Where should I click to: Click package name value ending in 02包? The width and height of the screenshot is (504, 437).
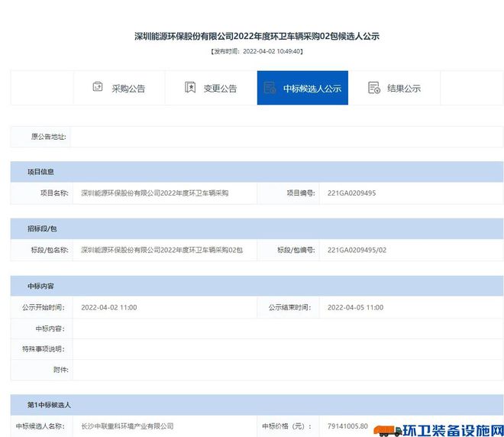tap(162, 250)
